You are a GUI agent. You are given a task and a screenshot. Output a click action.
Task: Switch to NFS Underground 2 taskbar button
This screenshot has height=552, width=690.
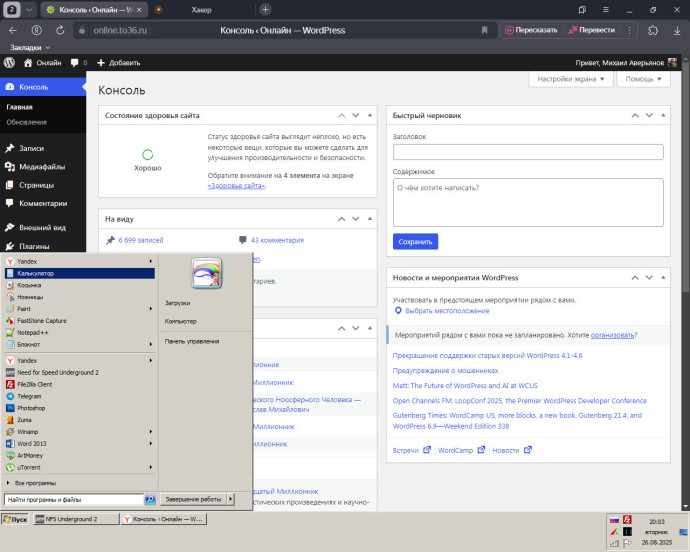tap(76, 519)
